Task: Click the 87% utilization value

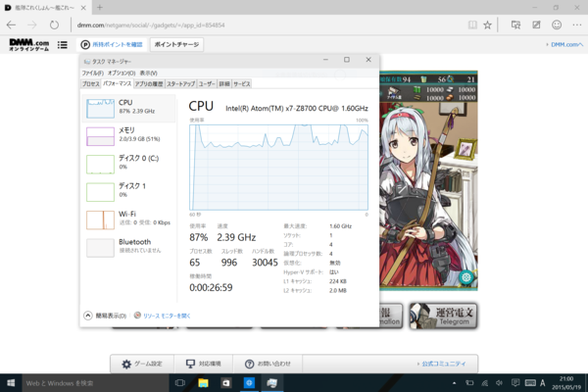Action: (x=198, y=237)
